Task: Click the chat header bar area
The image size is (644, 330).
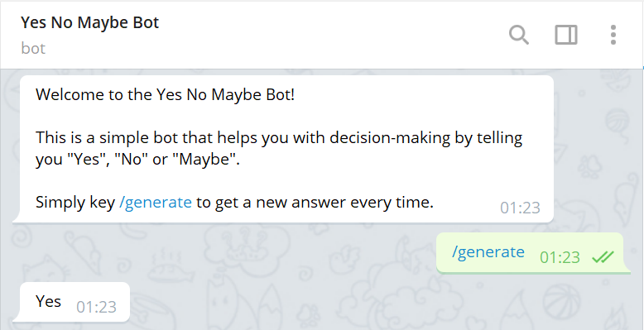Action: pos(322,35)
